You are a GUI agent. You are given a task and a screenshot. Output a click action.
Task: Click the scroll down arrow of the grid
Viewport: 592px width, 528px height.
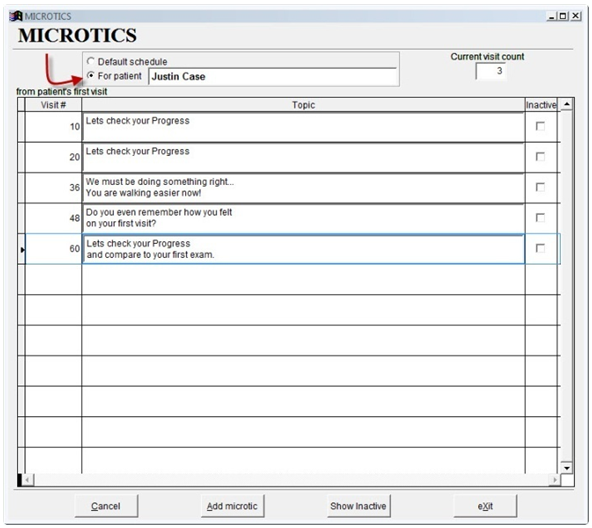point(567,468)
